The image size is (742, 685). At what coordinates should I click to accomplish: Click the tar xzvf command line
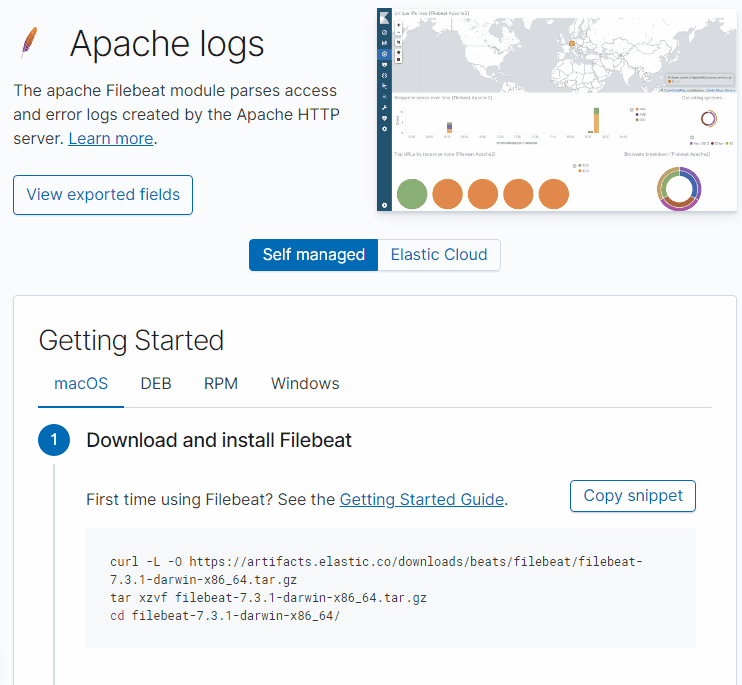268,598
